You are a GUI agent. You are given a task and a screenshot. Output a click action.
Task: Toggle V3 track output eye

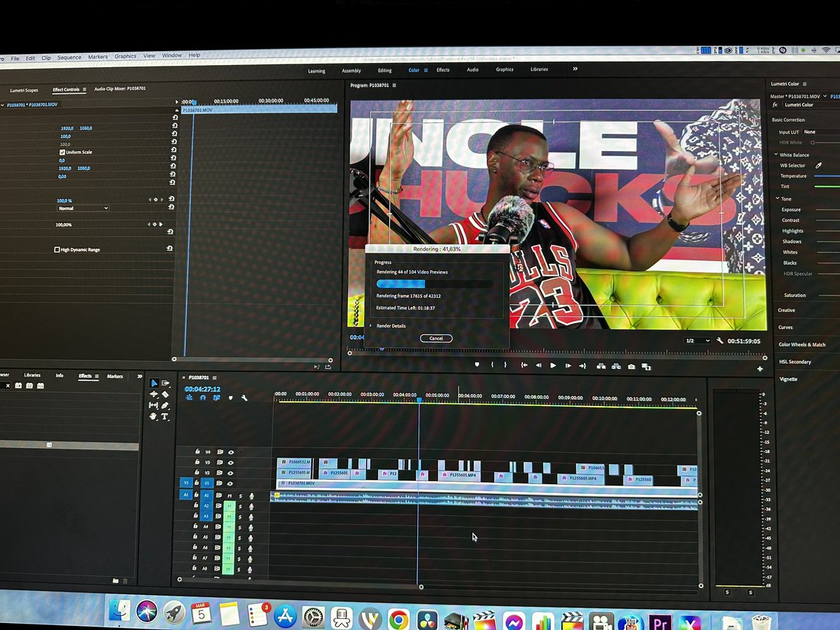[231, 463]
